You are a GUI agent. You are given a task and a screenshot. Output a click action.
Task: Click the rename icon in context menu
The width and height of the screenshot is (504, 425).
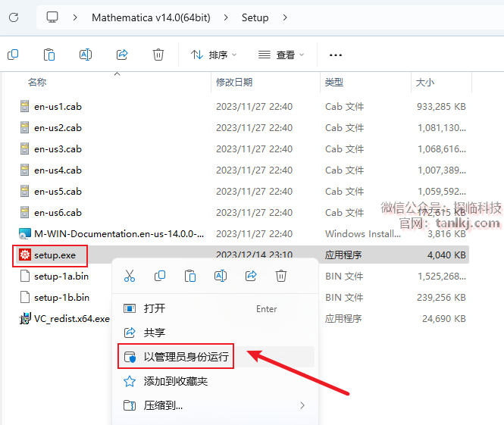point(221,276)
